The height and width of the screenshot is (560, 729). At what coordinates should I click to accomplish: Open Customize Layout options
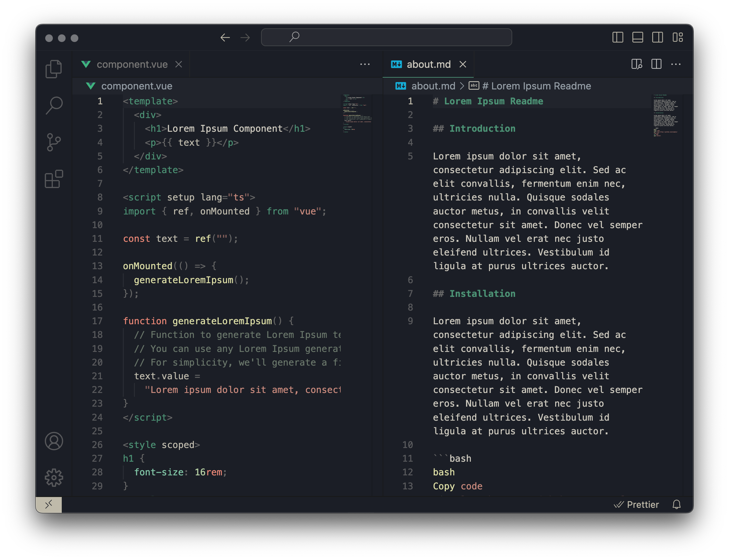tap(678, 37)
